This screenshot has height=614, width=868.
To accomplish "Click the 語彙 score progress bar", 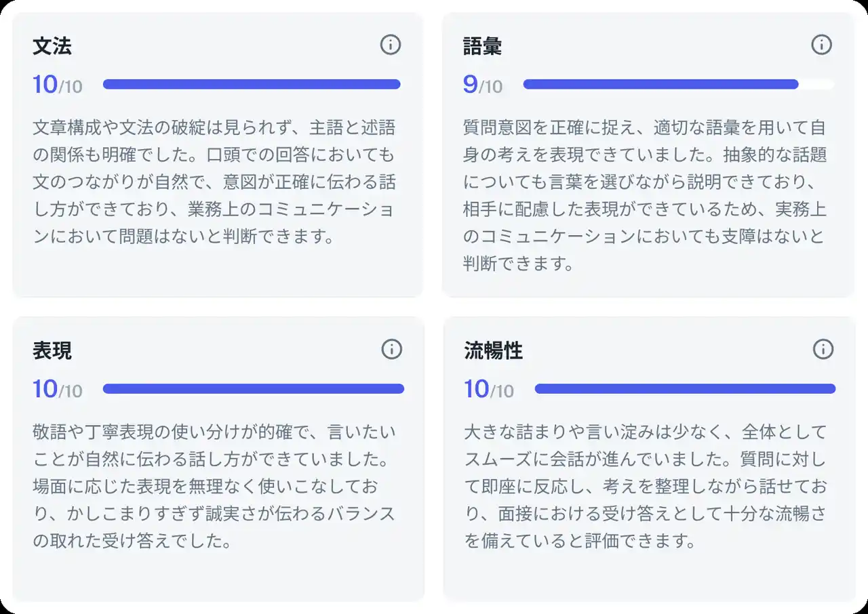I will click(678, 85).
